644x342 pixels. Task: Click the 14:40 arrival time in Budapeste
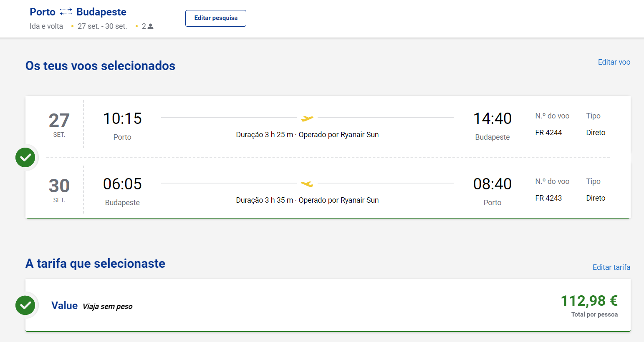[492, 119]
